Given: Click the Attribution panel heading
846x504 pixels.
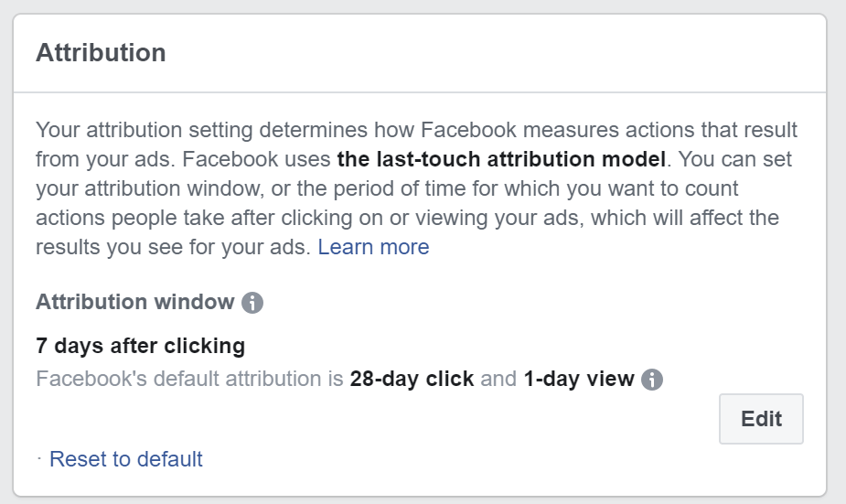Looking at the screenshot, I should tap(101, 53).
